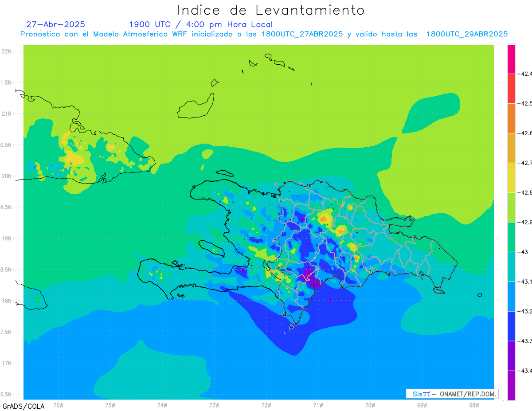Click the '71W' longitude label
This screenshot has width=532, height=411.
(318, 405)
